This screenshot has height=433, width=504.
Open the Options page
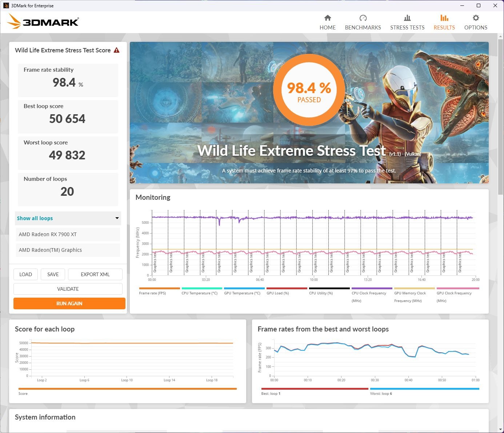pos(476,23)
